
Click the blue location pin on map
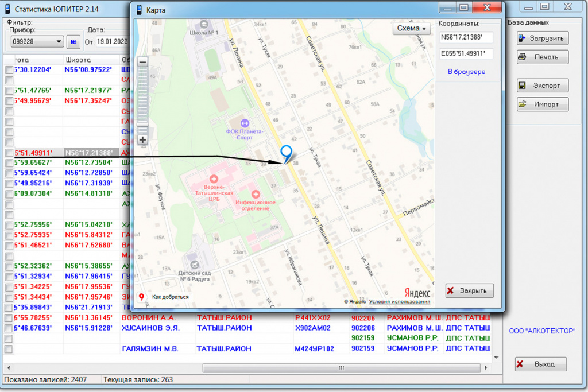[286, 154]
